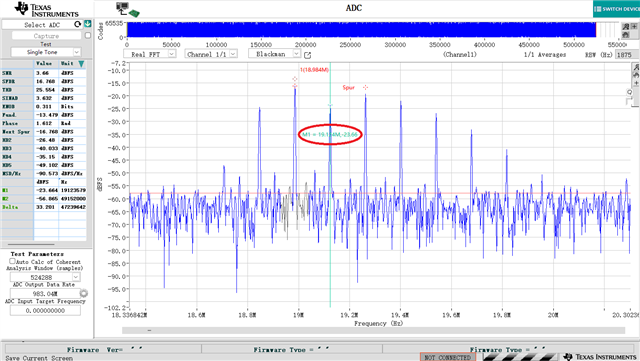The height and width of the screenshot is (361, 640).
Task: Click the teal M1 marker line on graph
Action: [330, 204]
